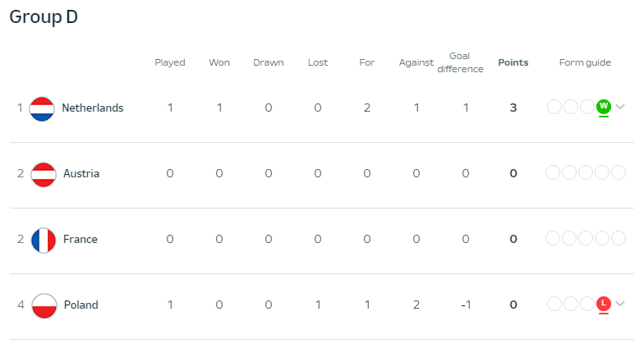
Task: Click Austria's first empty form circle
Action: 553,172
